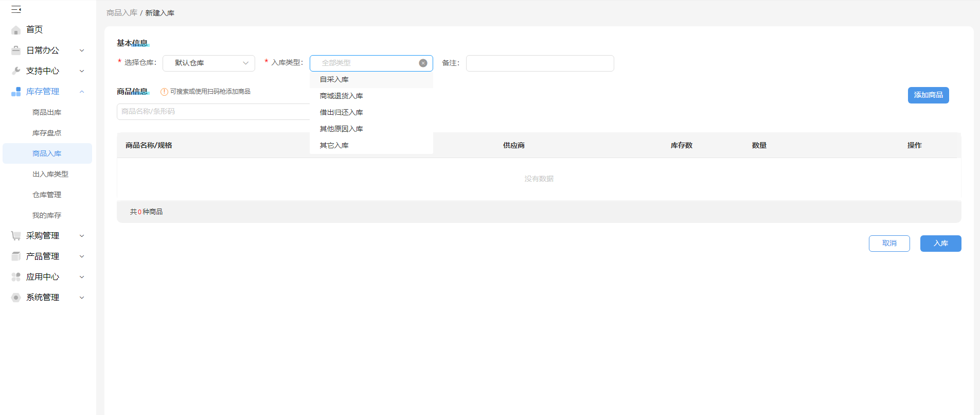Click the 备注 input field
980x415 pixels.
pyautogui.click(x=540, y=63)
